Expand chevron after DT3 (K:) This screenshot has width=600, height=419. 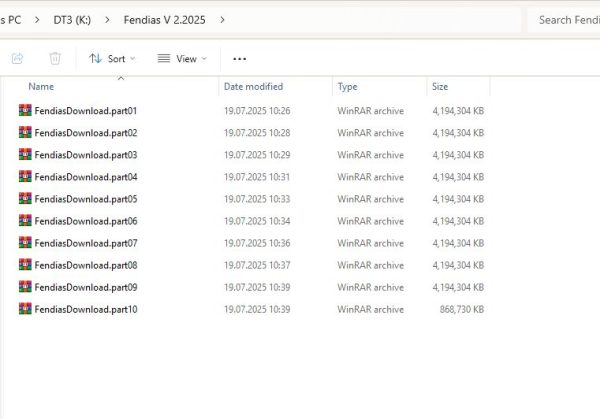point(107,20)
